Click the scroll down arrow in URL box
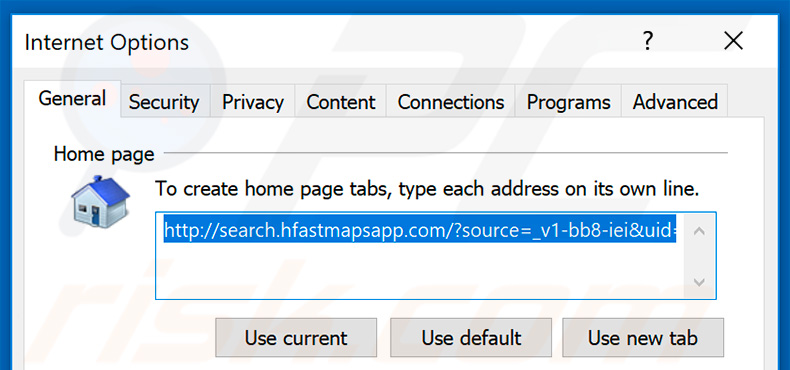This screenshot has height=370, width=790. click(x=699, y=282)
